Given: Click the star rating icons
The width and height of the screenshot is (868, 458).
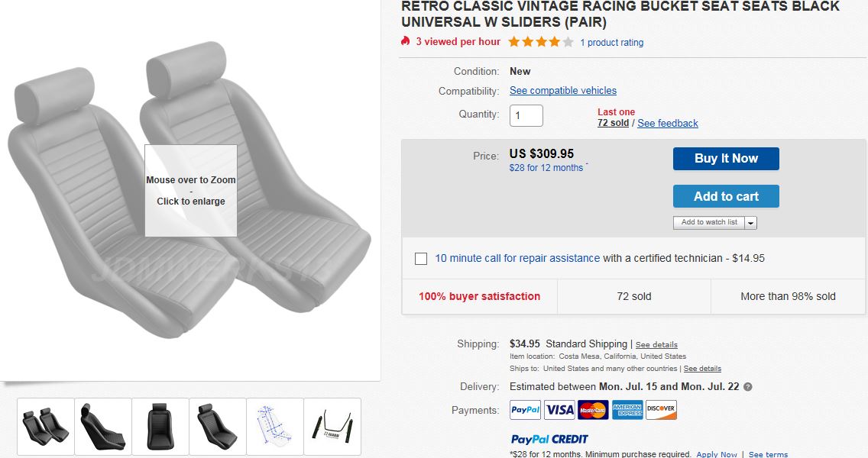Looking at the screenshot, I should tap(541, 42).
